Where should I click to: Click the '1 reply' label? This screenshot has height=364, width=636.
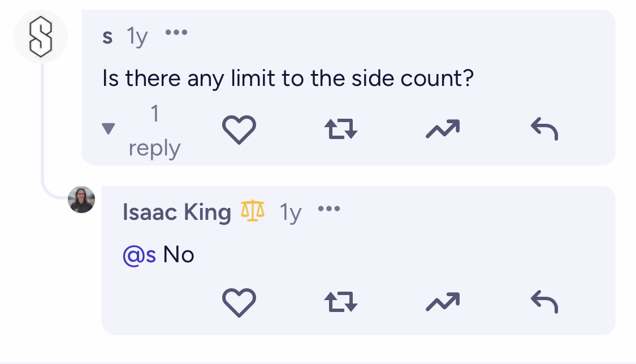(x=154, y=131)
